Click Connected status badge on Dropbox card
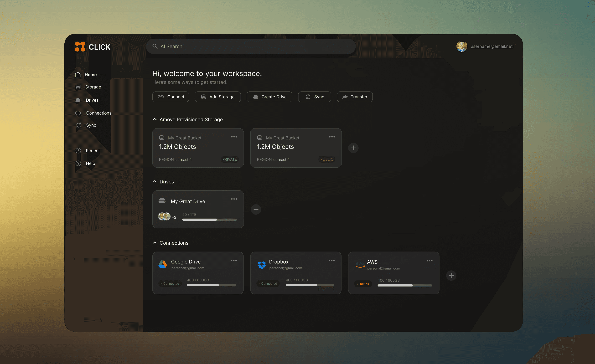Screen dimensions: 595x364 (x=268, y=284)
